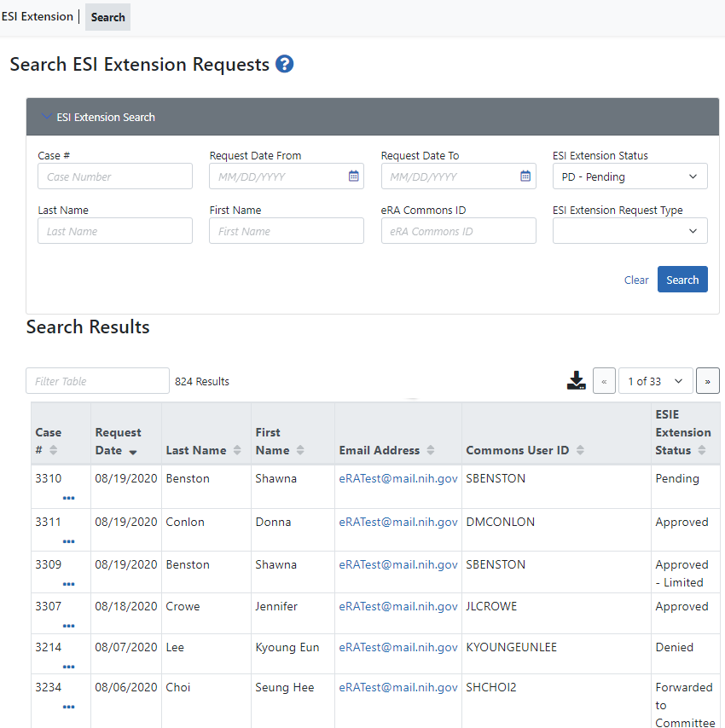Open ESI Extension Request Type dropdown

point(629,231)
